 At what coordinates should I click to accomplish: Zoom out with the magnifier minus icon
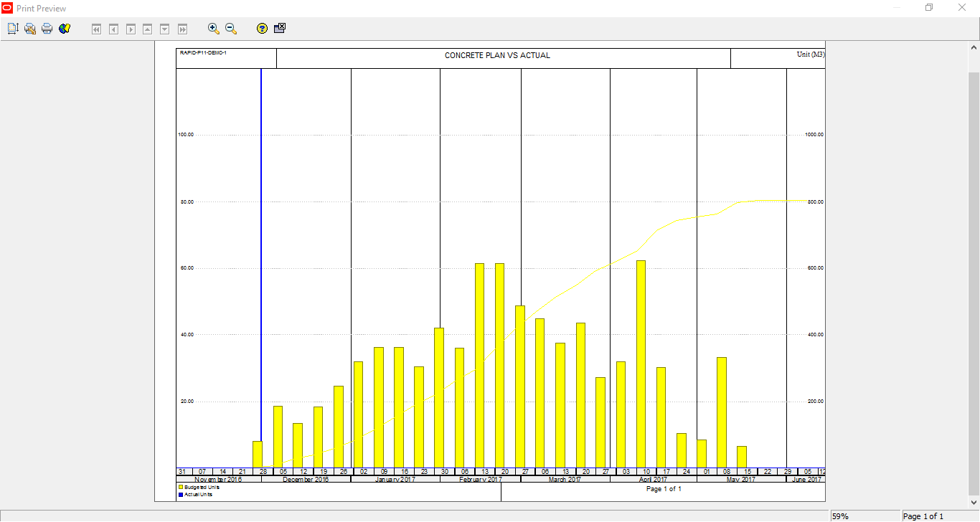(x=230, y=29)
